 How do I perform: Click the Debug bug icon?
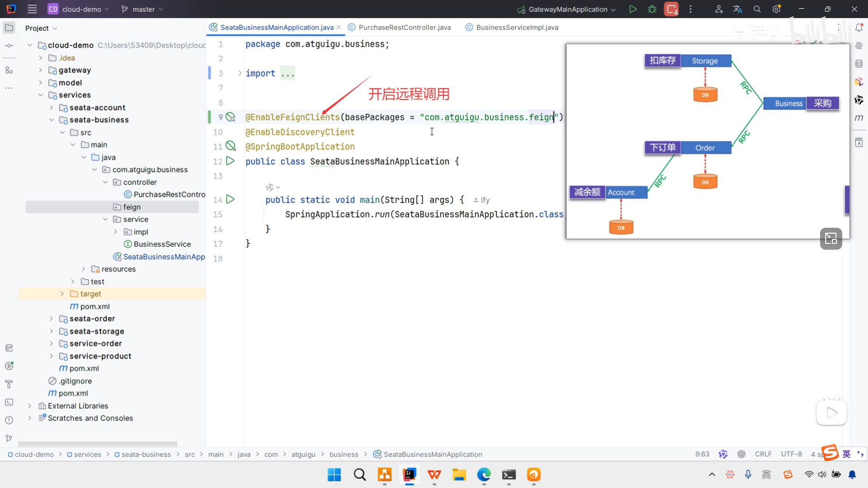point(652,9)
